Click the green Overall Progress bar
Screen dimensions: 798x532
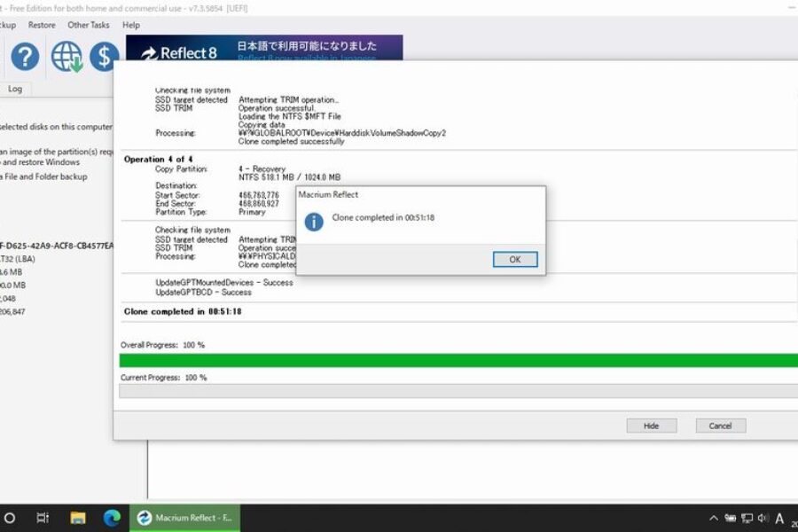point(458,361)
